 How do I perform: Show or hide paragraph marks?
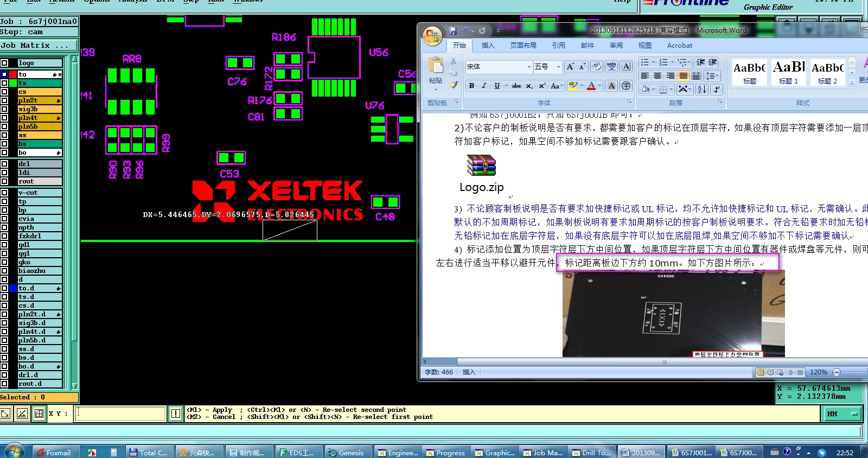716,89
